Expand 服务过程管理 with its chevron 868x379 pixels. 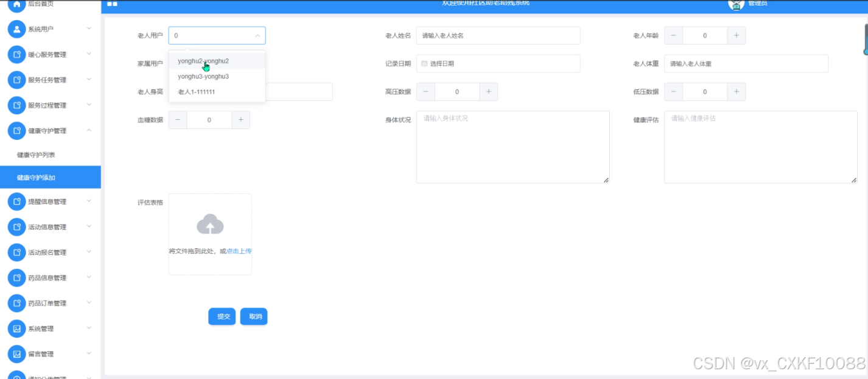pyautogui.click(x=89, y=105)
